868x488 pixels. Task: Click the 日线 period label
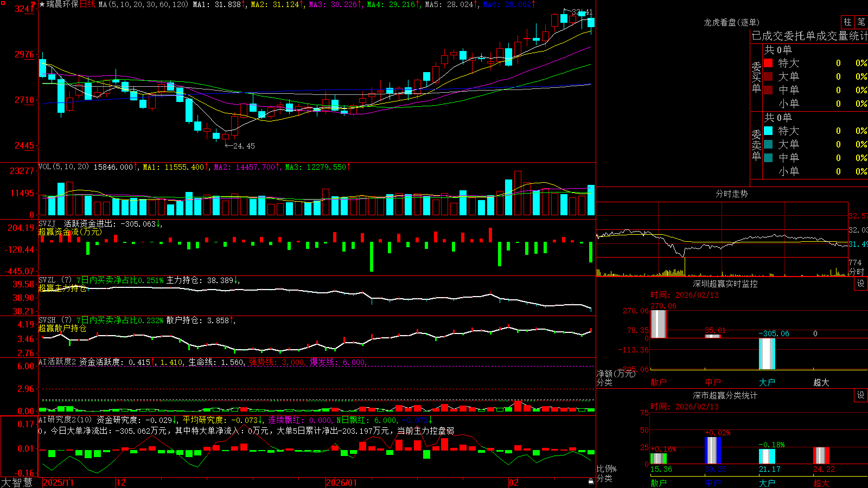pyautogui.click(x=88, y=4)
